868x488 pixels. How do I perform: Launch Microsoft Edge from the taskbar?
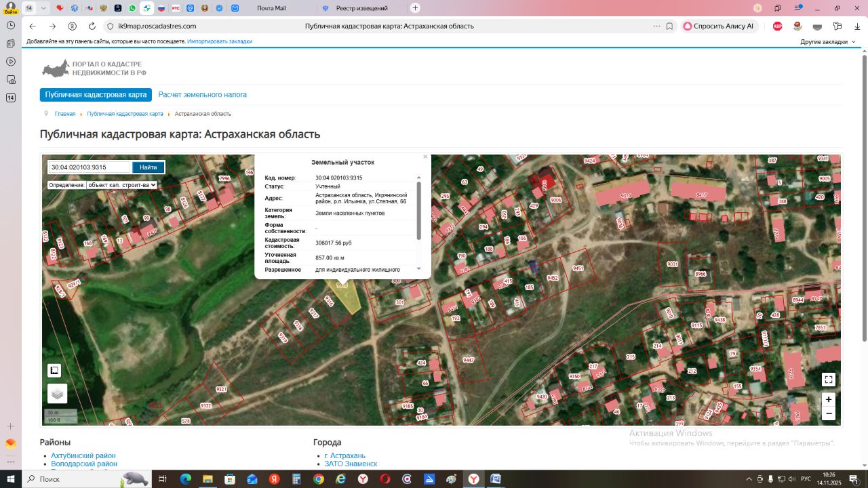coord(185,479)
